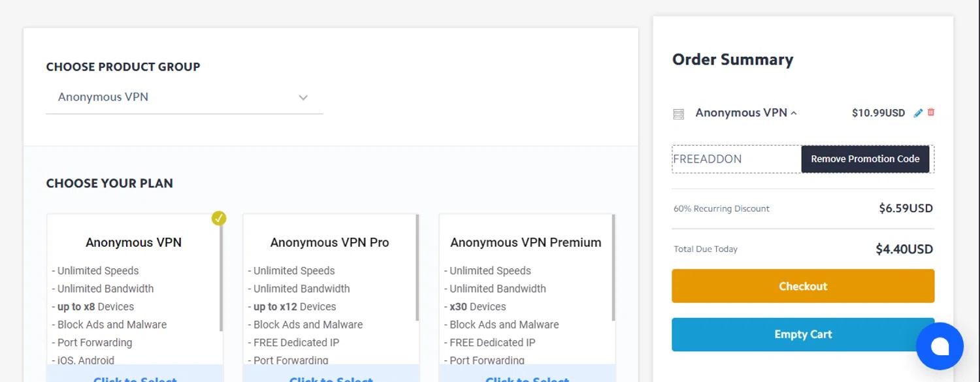Click the CHOOSE YOUR PLAN heading

pos(110,183)
